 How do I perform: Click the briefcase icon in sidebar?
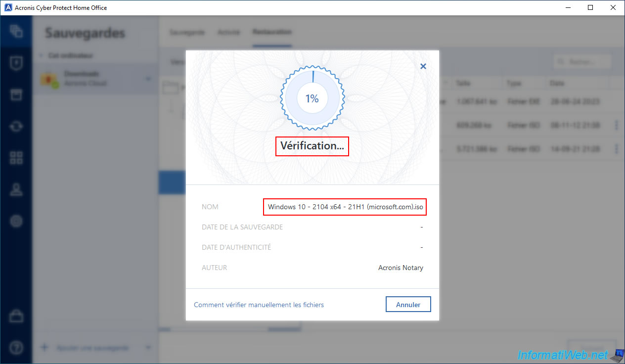pyautogui.click(x=16, y=315)
